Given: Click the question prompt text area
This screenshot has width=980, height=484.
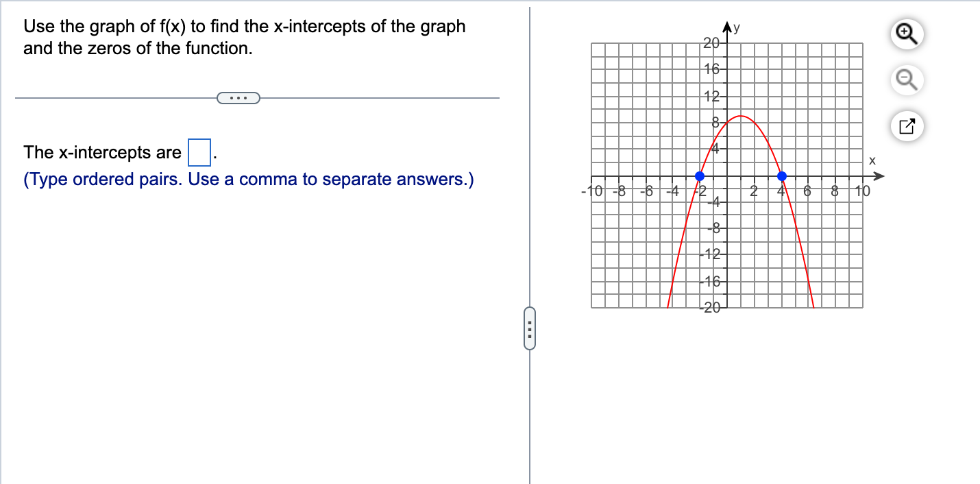Looking at the screenshot, I should pyautogui.click(x=244, y=37).
